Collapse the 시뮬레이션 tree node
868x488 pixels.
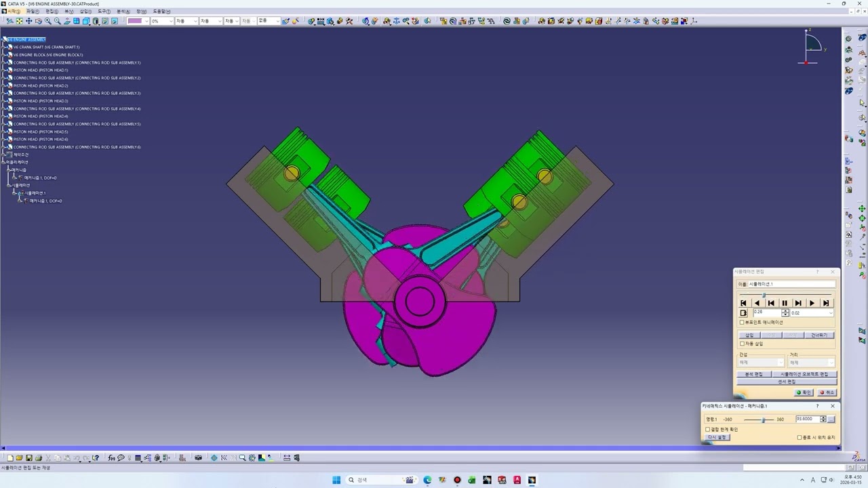(x=9, y=185)
